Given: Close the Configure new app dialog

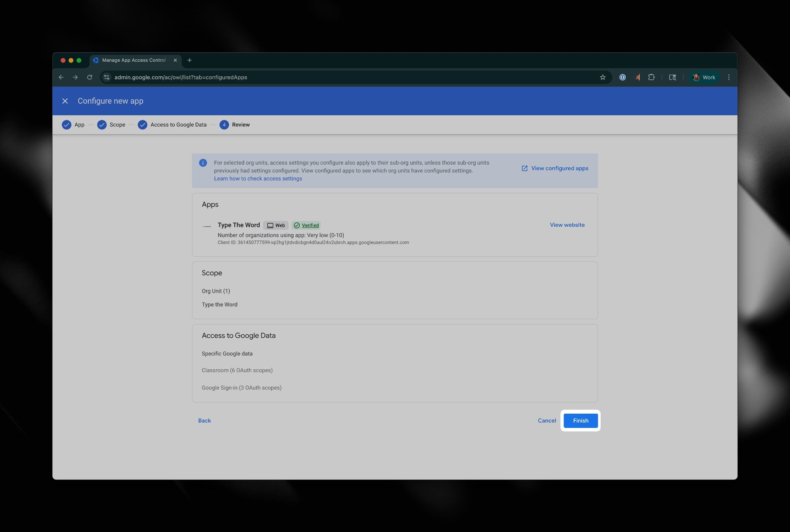Looking at the screenshot, I should coord(65,101).
